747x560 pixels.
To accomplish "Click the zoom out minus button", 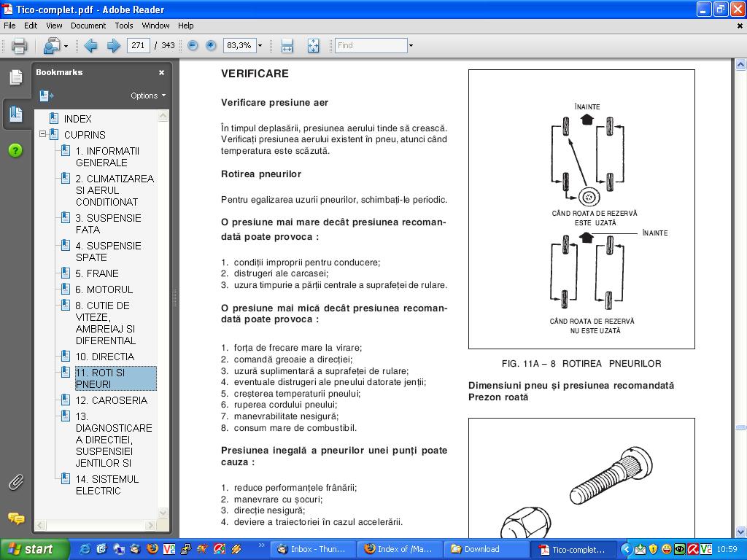I will (193, 46).
